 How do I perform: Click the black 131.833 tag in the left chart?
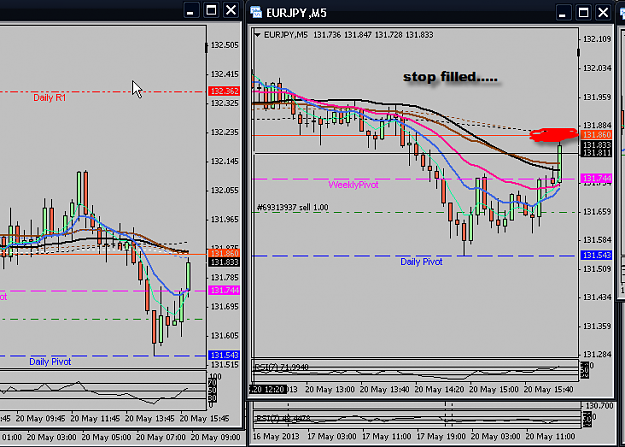point(224,262)
